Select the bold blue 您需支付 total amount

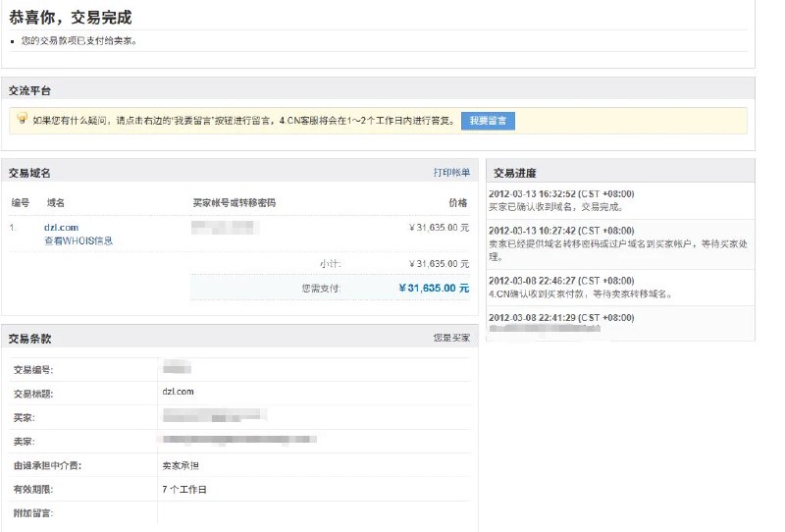(434, 288)
